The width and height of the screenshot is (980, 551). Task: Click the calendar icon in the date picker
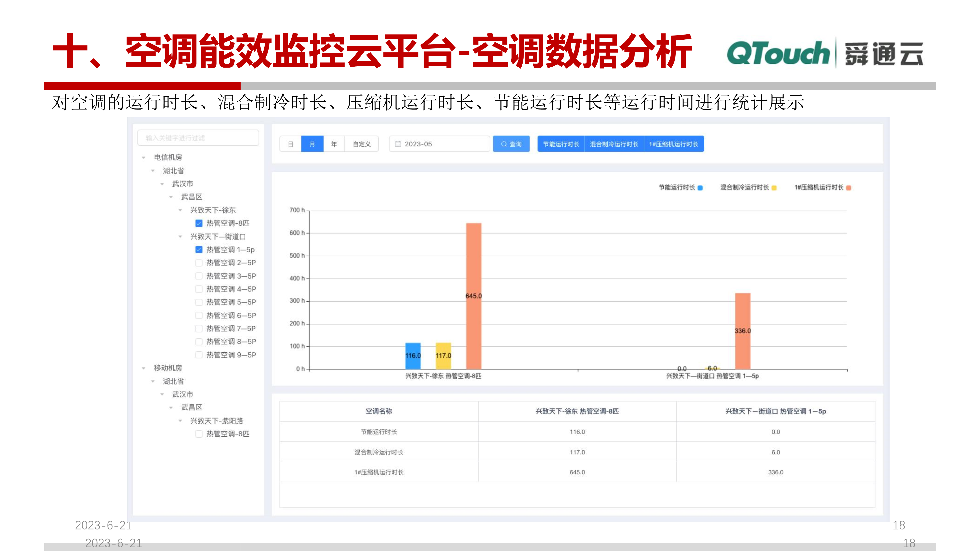pos(398,144)
